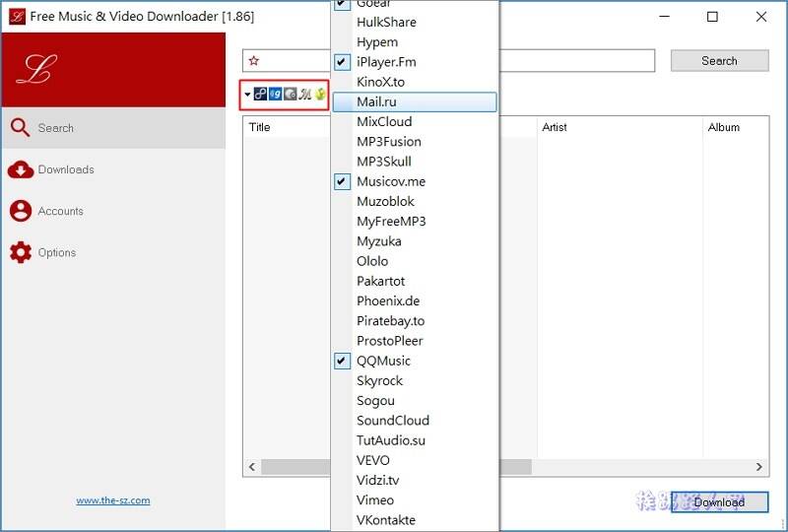Pick VKontakte from the menu

415,520
